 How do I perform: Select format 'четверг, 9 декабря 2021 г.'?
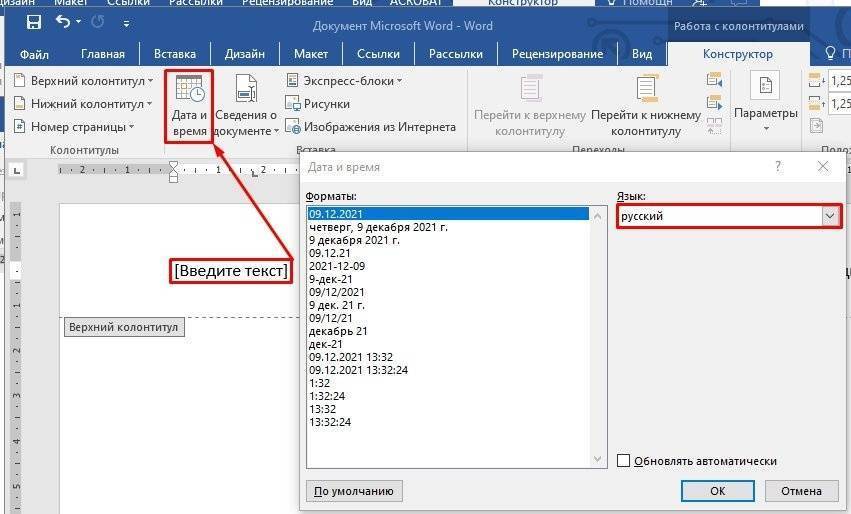coord(378,227)
